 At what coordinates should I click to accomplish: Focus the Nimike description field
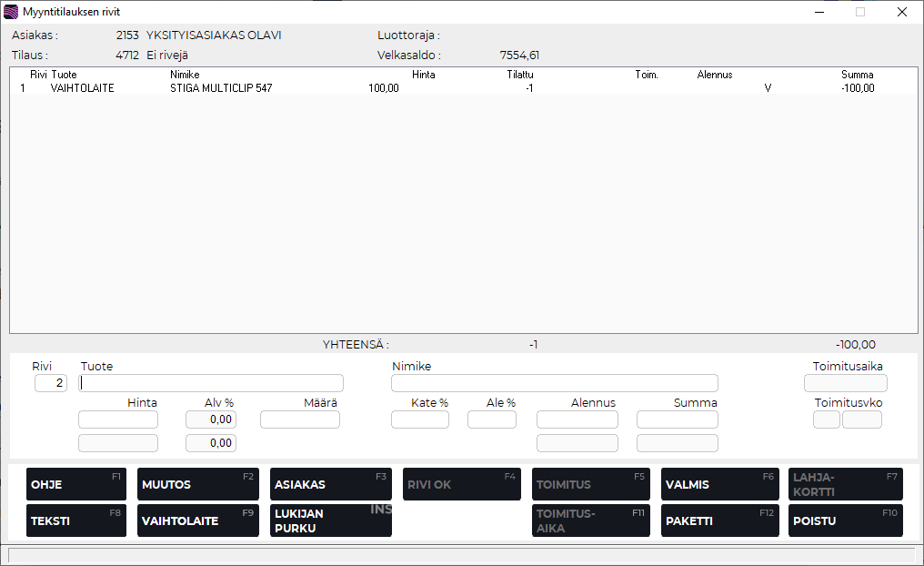554,383
